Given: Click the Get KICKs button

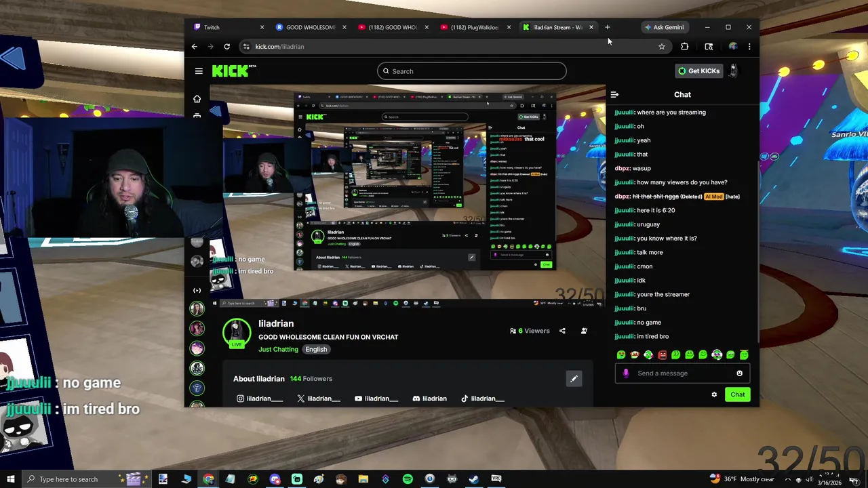Looking at the screenshot, I should pos(698,71).
